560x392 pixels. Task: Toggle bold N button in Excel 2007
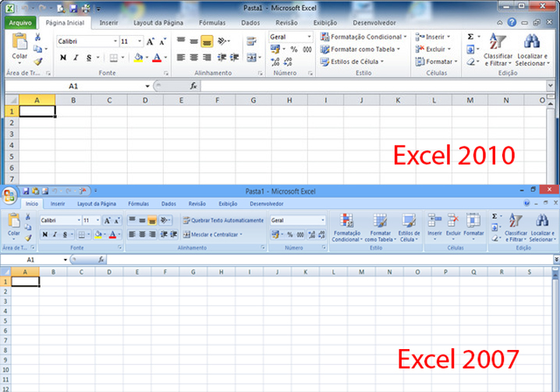click(44, 235)
